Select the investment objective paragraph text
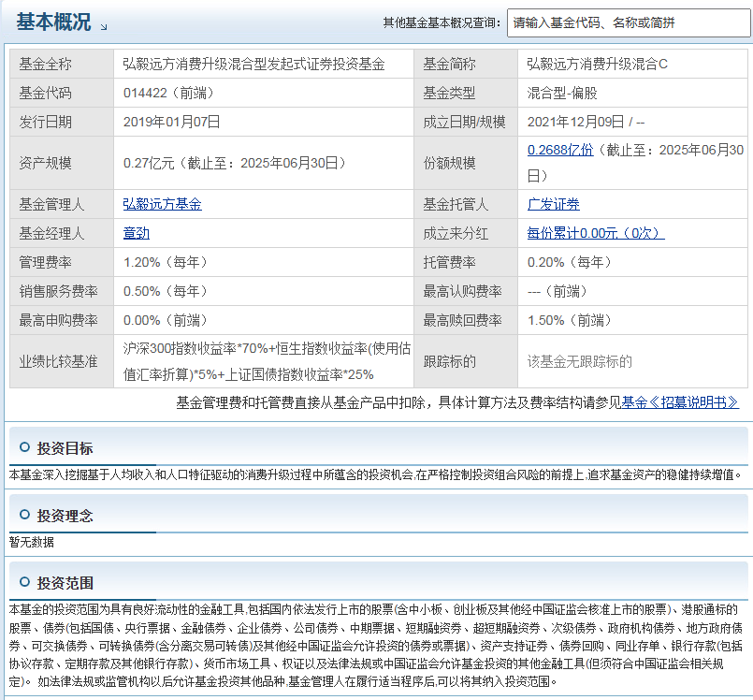This screenshot has height=700, width=753. 375,474
